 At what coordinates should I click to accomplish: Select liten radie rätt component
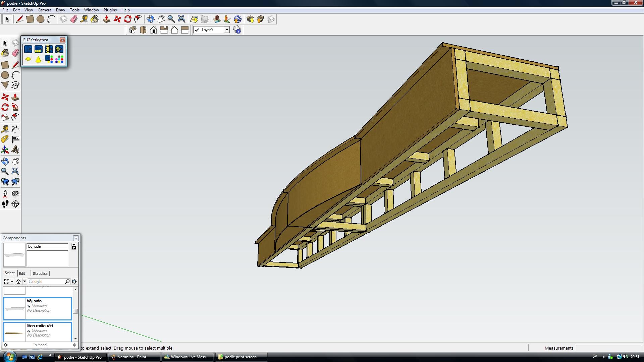(38, 332)
